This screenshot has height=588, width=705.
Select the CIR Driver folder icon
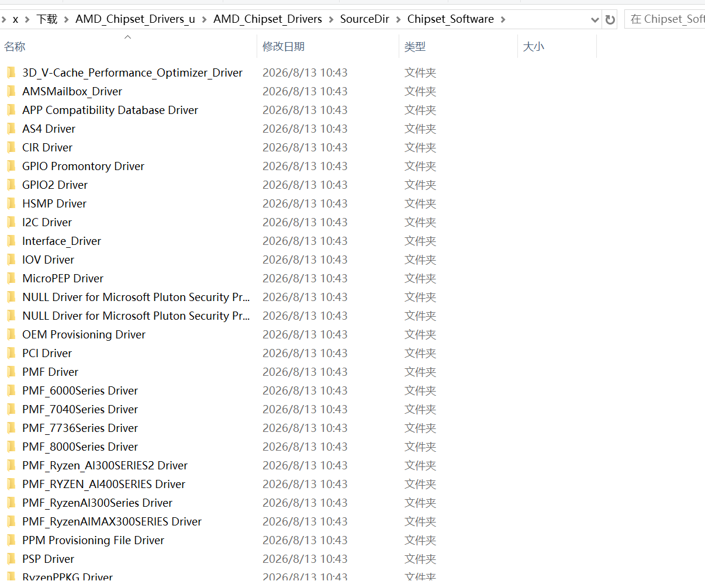(x=11, y=147)
